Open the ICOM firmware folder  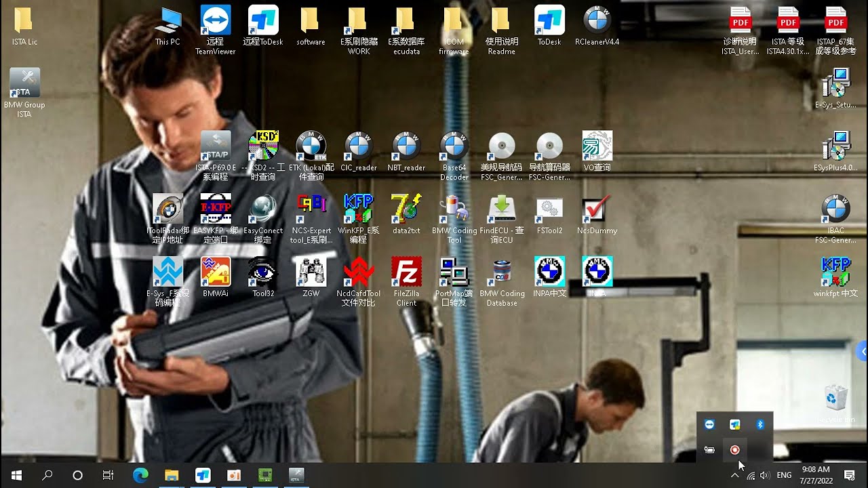click(454, 30)
